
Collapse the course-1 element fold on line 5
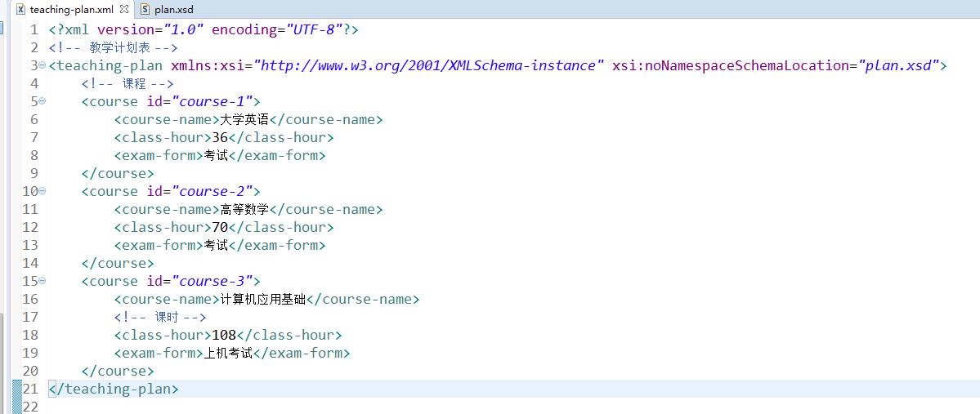click(x=42, y=101)
